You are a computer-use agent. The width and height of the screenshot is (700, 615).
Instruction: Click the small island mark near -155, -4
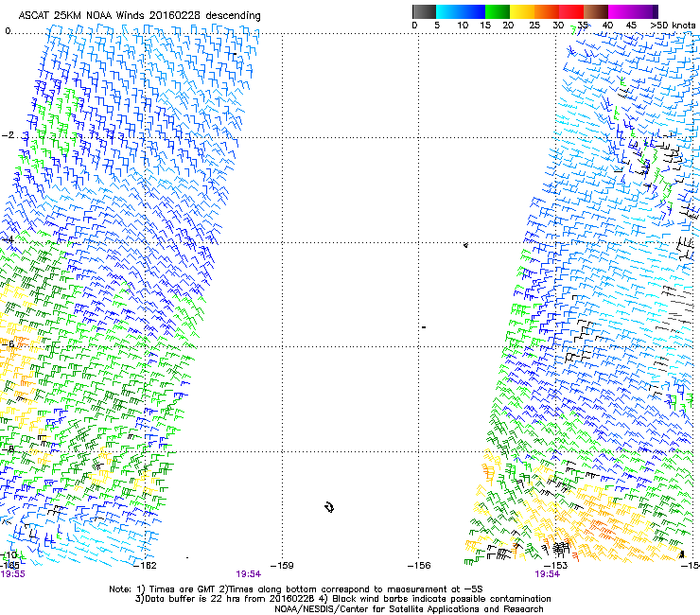point(465,245)
